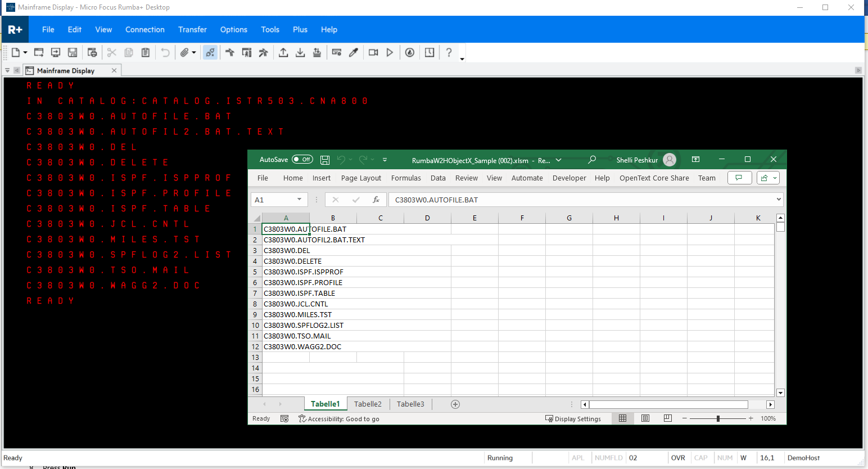Click the eyedropper color picker icon
The height and width of the screenshot is (469, 868).
point(354,52)
